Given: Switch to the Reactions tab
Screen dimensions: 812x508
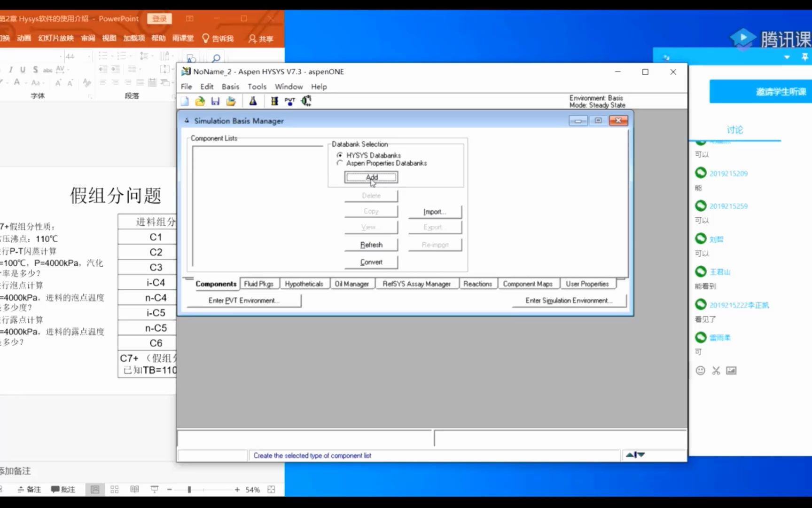Looking at the screenshot, I should [x=477, y=284].
